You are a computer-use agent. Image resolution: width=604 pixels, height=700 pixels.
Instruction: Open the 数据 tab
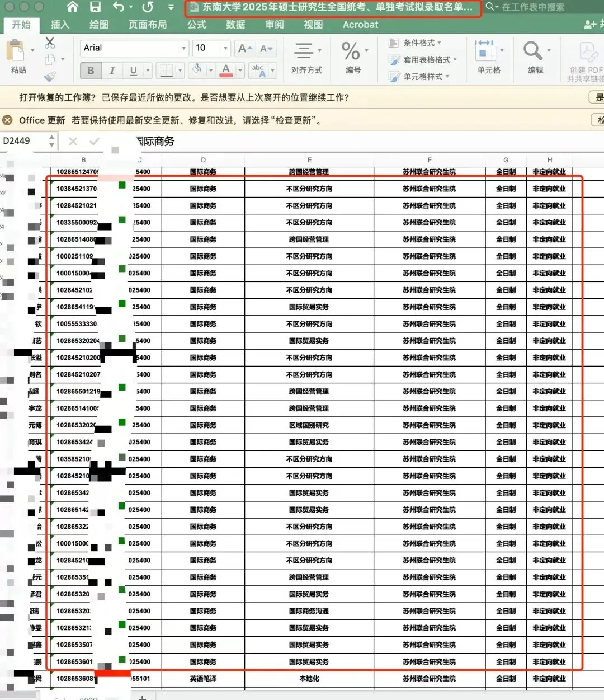click(x=235, y=25)
